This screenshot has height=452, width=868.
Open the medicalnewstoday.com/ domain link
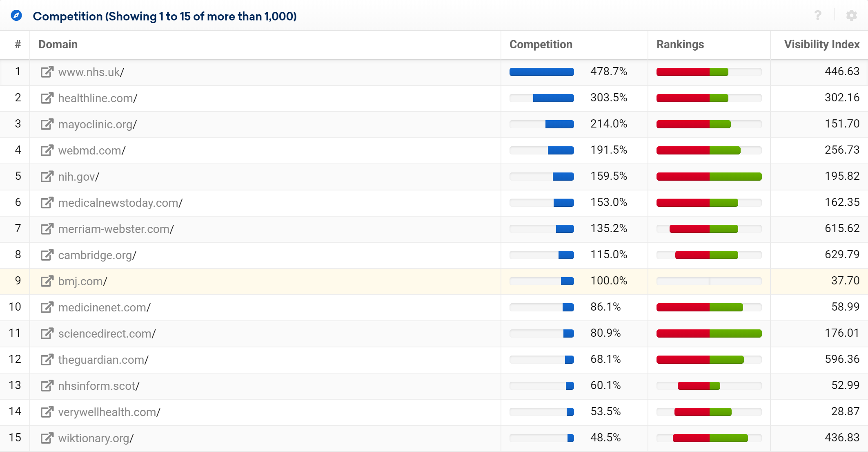point(120,203)
